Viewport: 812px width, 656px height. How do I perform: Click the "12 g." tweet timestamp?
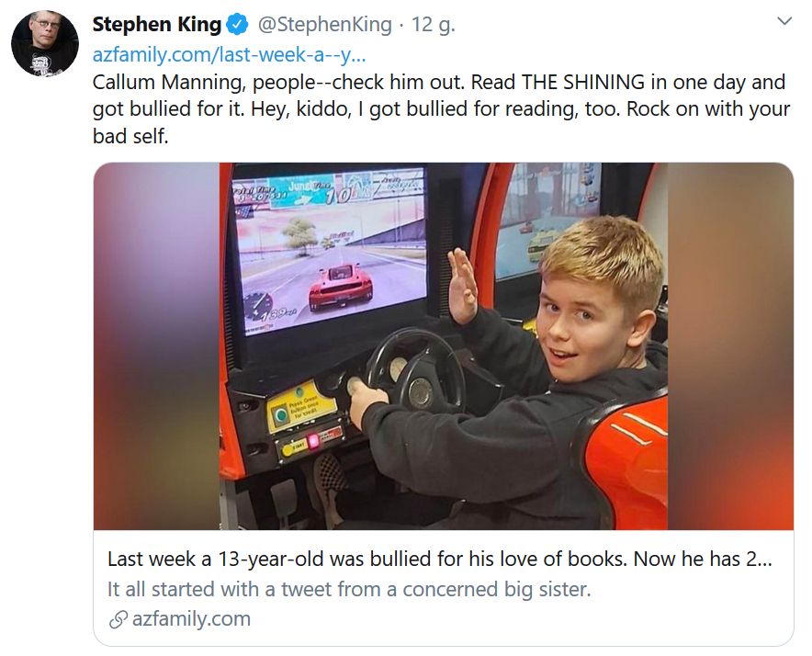click(433, 24)
